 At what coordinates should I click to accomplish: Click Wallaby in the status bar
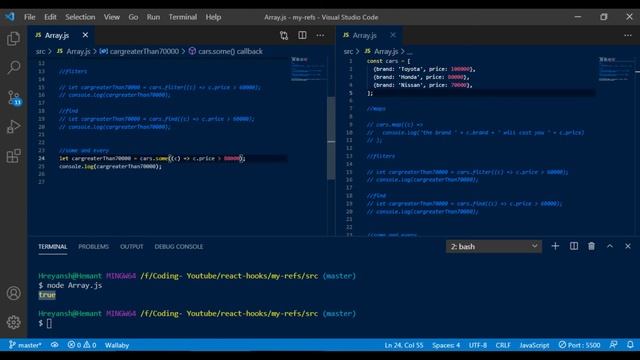click(117, 345)
